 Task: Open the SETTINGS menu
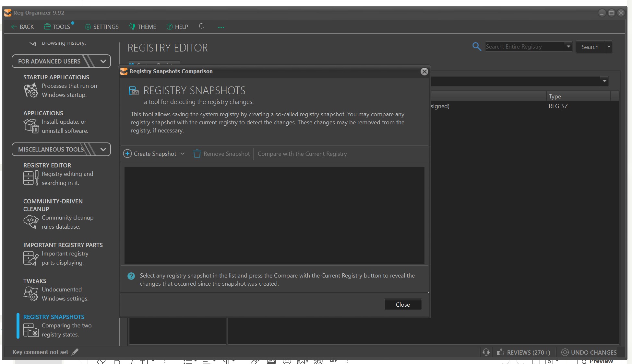coord(101,27)
